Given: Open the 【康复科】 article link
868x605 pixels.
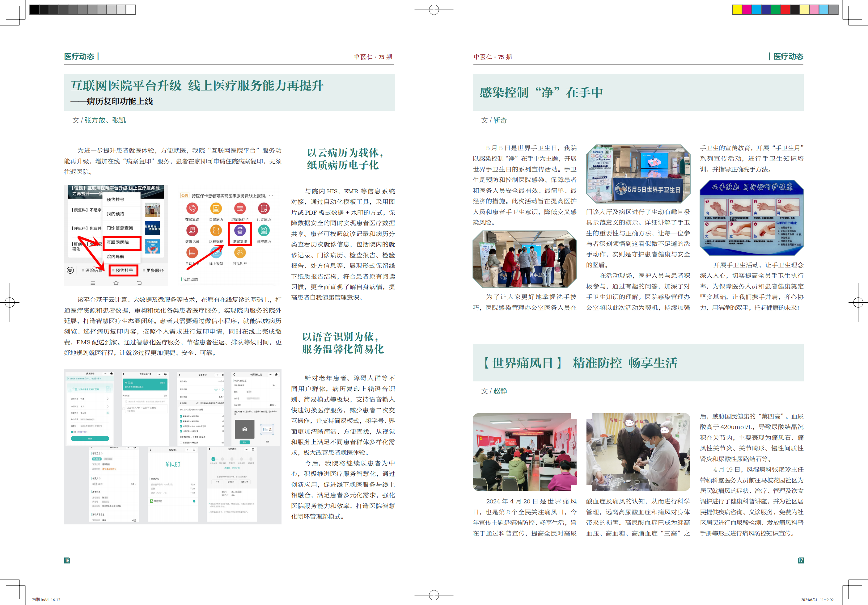Looking at the screenshot, I should point(87,210).
